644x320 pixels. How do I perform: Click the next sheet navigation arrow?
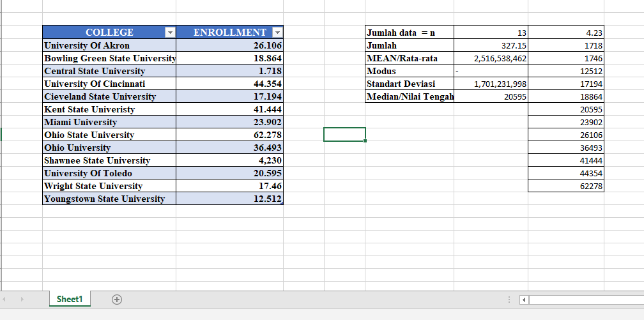pyautogui.click(x=22, y=300)
